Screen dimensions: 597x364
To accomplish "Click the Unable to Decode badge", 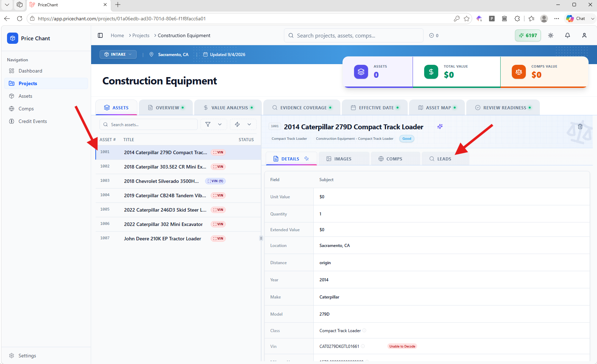I will tap(402, 346).
